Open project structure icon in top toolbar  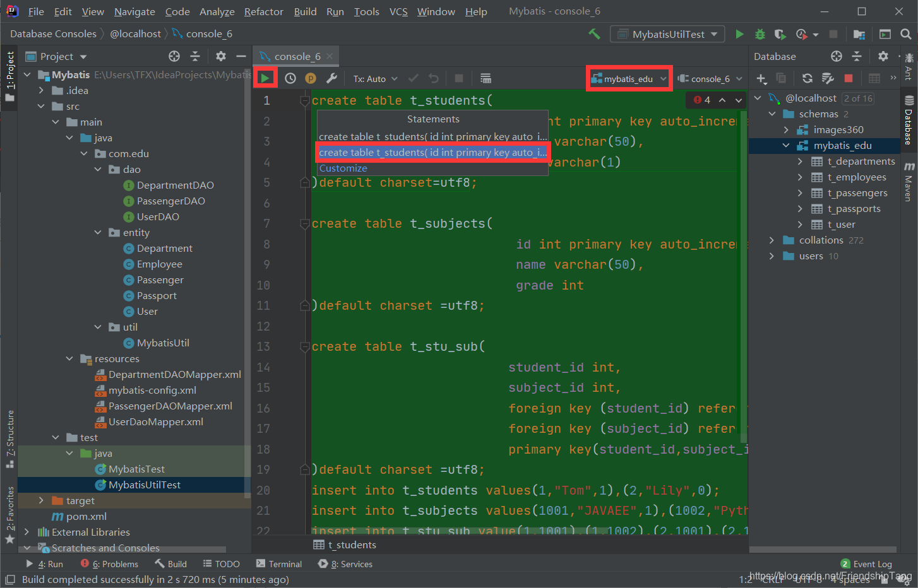(x=859, y=34)
